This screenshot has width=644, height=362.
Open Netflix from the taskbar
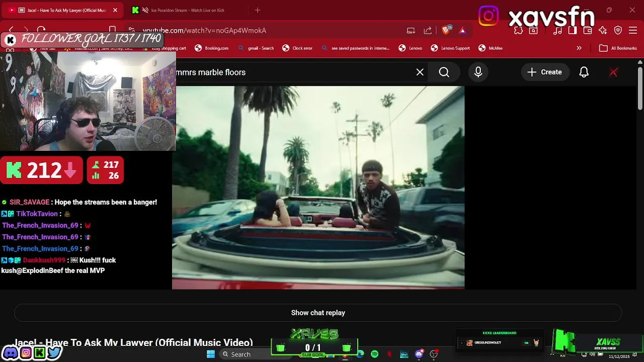coord(389,354)
